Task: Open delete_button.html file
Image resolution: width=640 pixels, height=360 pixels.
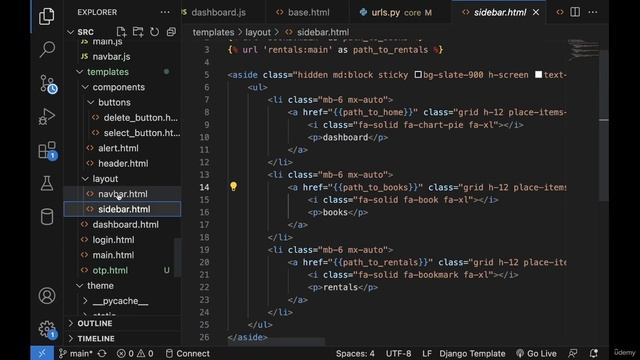Action: [140, 118]
